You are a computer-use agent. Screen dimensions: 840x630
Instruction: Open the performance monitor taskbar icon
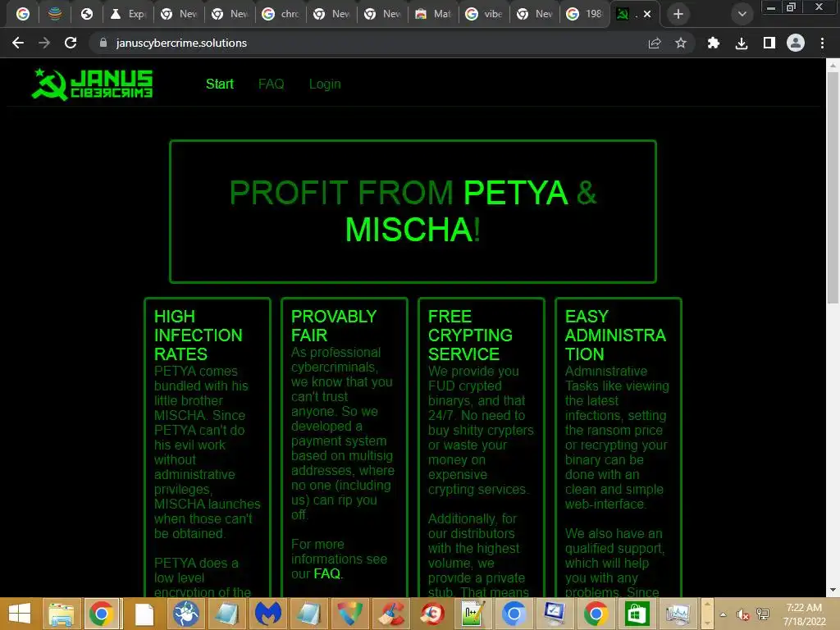(x=677, y=614)
